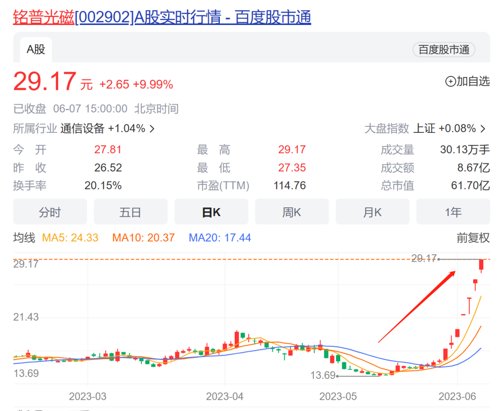This screenshot has width=500, height=411.
Task: Toggle the MA5 moving average label
Action: pyautogui.click(x=70, y=238)
